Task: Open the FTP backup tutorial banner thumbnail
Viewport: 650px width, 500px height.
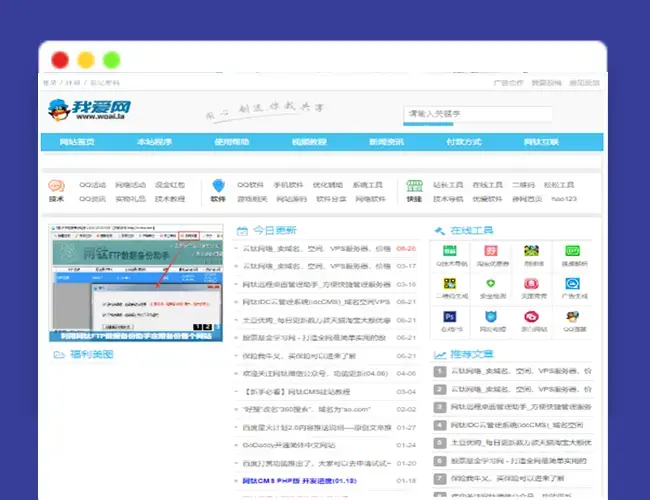Action: (x=136, y=283)
